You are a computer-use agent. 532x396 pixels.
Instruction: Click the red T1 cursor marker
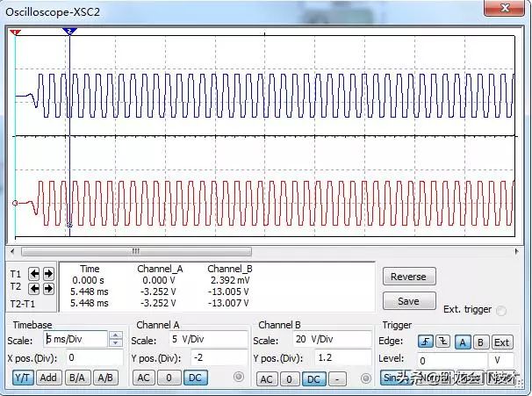pyautogui.click(x=15, y=32)
